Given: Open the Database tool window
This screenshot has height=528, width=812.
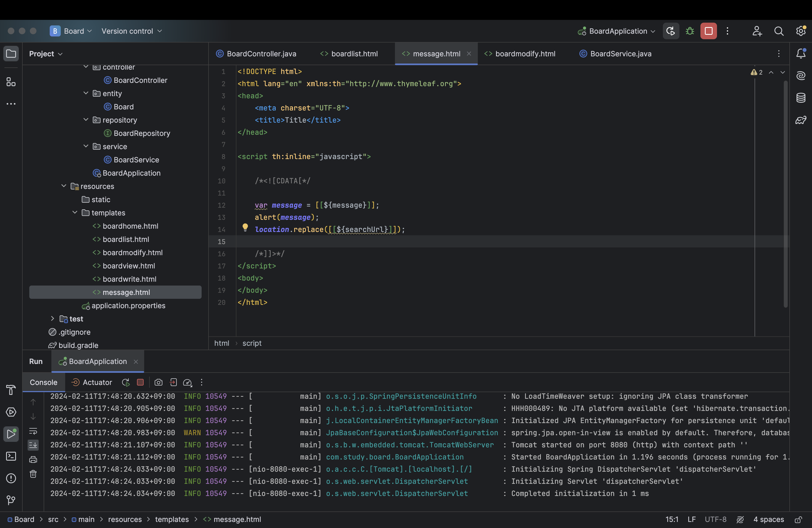Looking at the screenshot, I should point(801,98).
